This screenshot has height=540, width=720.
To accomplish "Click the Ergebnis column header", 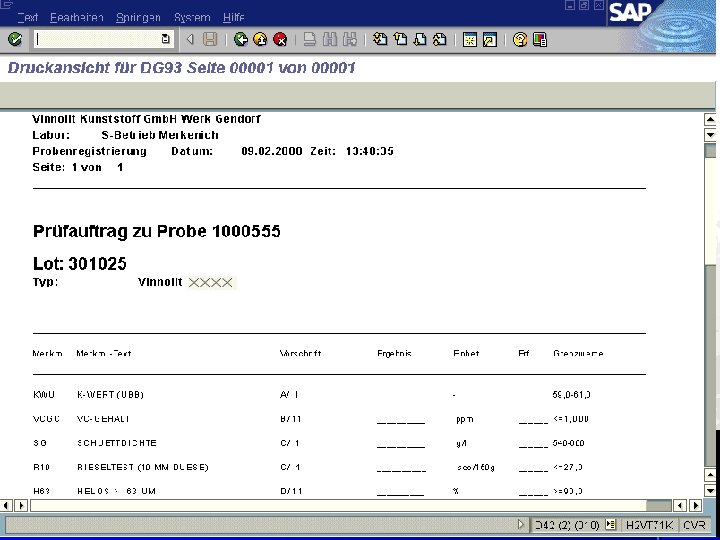I will point(394,354).
